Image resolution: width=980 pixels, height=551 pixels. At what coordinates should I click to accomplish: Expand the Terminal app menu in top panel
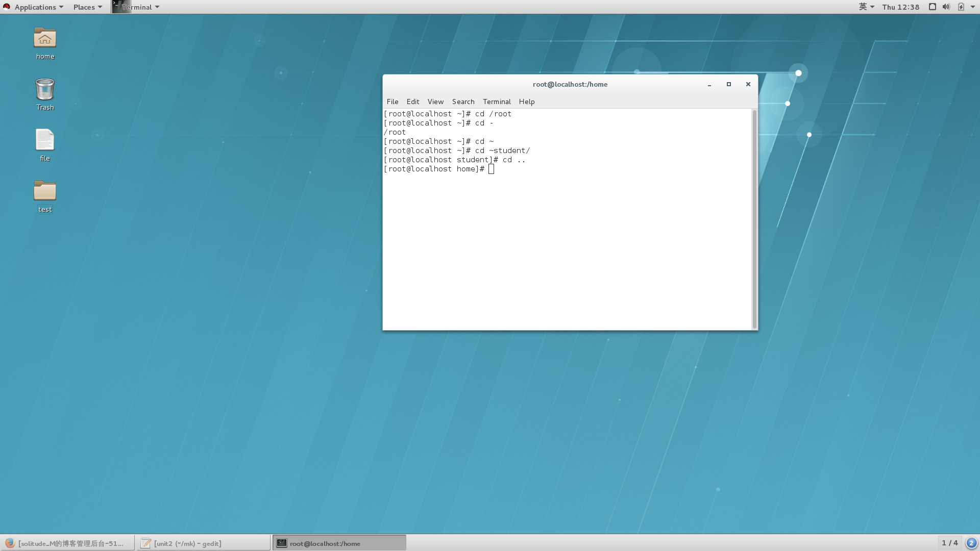140,7
